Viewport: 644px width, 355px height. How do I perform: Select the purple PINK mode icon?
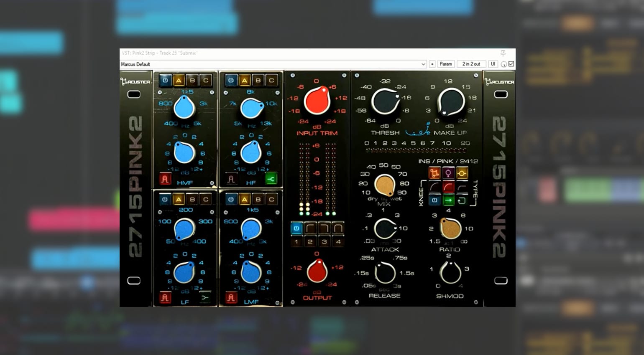448,173
